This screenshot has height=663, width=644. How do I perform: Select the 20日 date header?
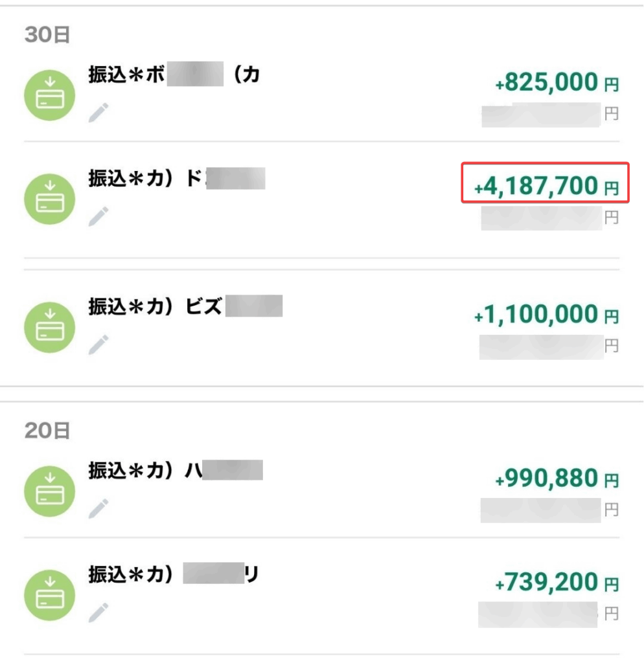(47, 431)
